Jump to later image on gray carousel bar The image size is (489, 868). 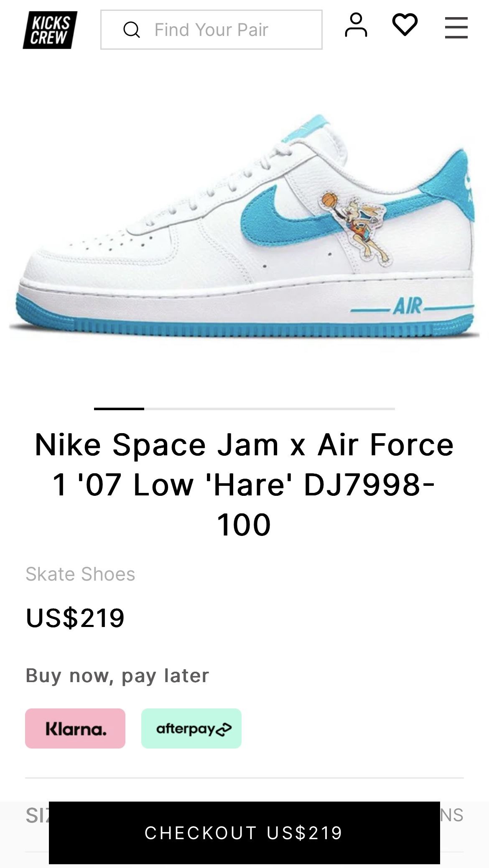pyautogui.click(x=270, y=409)
